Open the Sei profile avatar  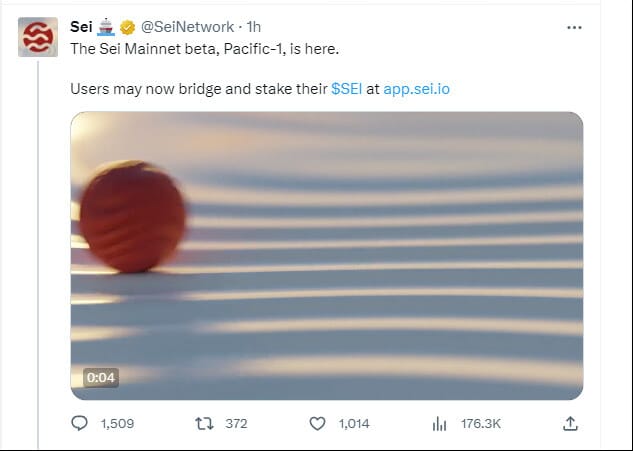pyautogui.click(x=38, y=37)
